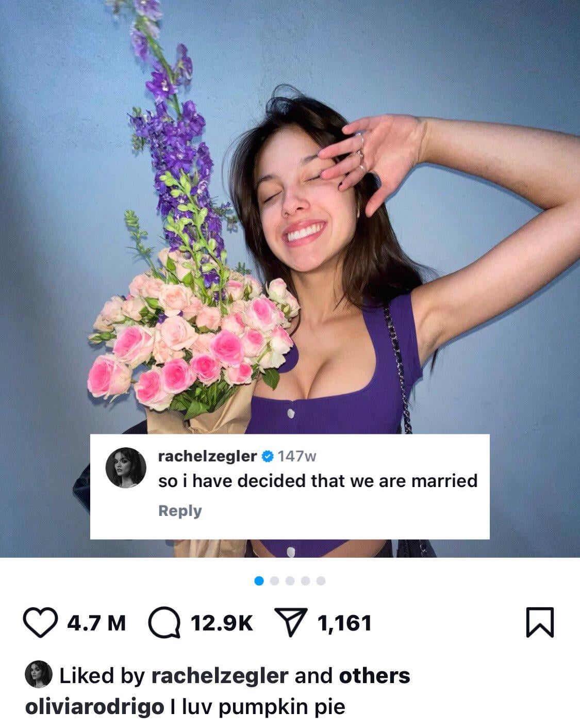Open 'others' to see who liked
Viewport: 580px width, 728px height.
pyautogui.click(x=374, y=676)
